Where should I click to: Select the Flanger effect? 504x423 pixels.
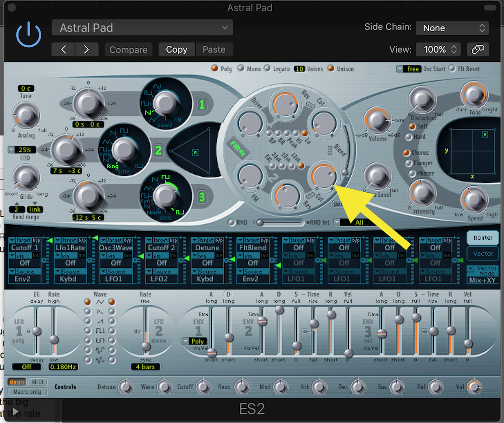[409, 163]
